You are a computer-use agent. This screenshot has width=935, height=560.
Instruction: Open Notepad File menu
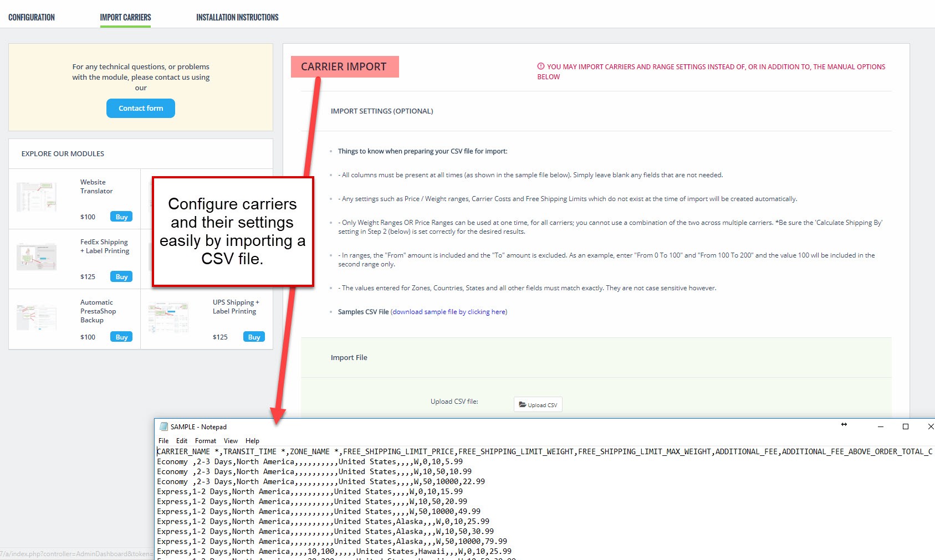[164, 441]
